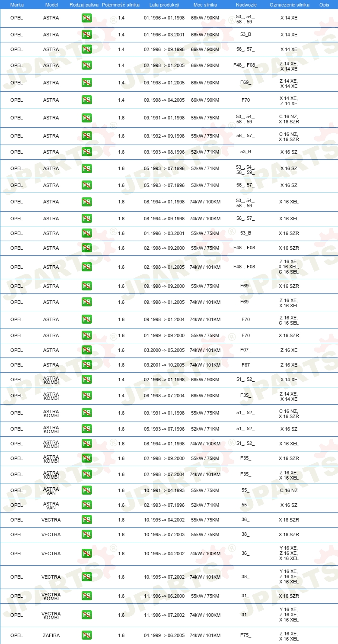The width and height of the screenshot is (338, 644).
Task: Click fuel icon of Astra 03.1993 -> 08.1996
Action: pos(86,152)
